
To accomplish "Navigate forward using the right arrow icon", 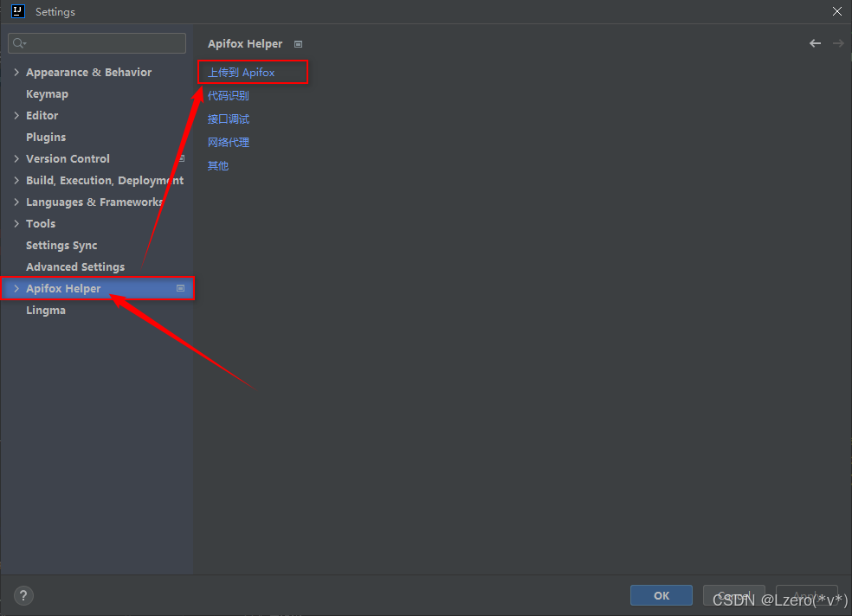I will pyautogui.click(x=837, y=42).
